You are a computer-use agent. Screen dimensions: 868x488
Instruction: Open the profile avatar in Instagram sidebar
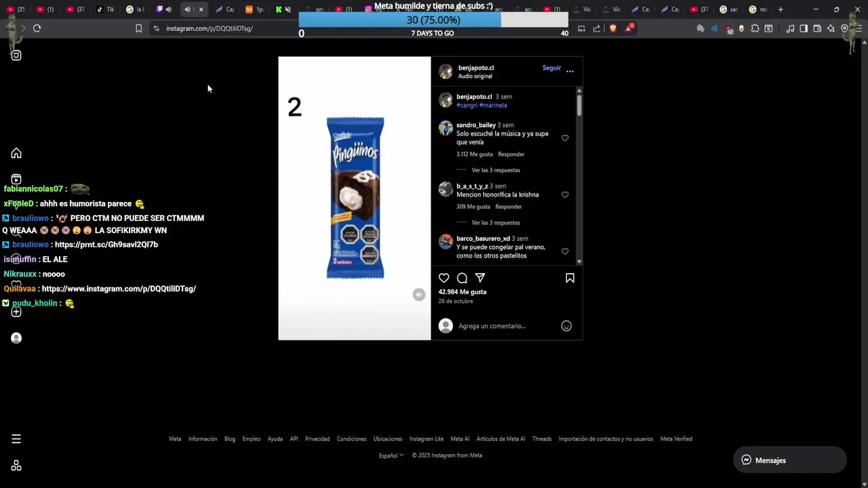[16, 338]
